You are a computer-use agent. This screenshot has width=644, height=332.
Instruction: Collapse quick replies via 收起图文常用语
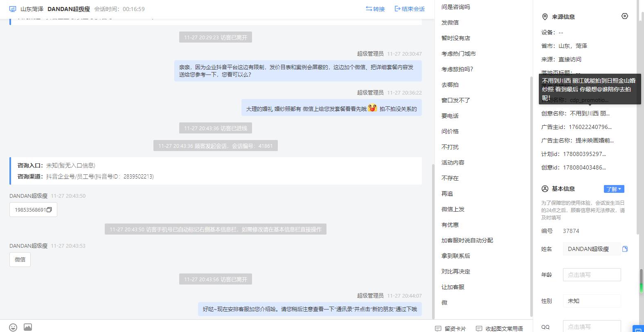499,328
